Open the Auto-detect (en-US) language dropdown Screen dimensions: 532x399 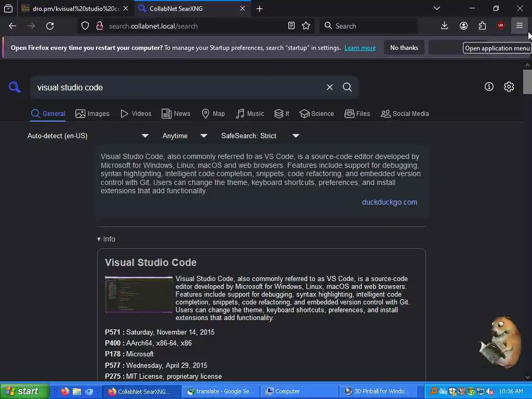pos(88,136)
